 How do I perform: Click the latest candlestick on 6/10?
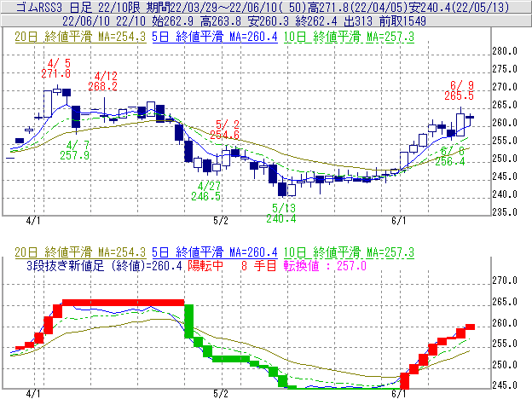point(470,119)
